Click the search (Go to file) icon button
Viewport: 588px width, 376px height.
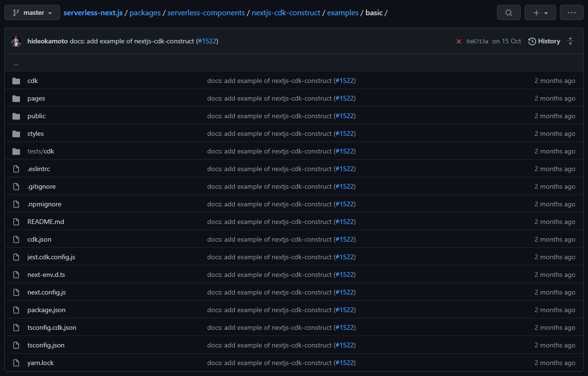pos(509,13)
